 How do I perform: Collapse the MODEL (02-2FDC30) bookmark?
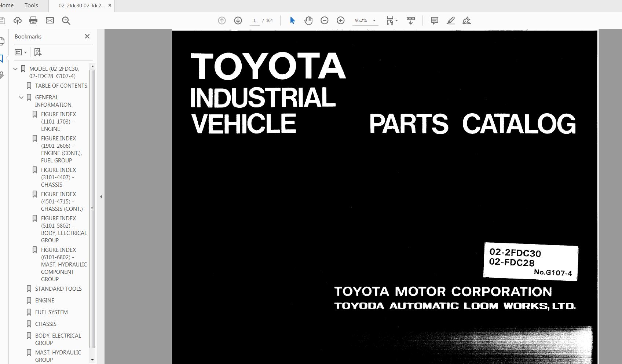pyautogui.click(x=15, y=69)
